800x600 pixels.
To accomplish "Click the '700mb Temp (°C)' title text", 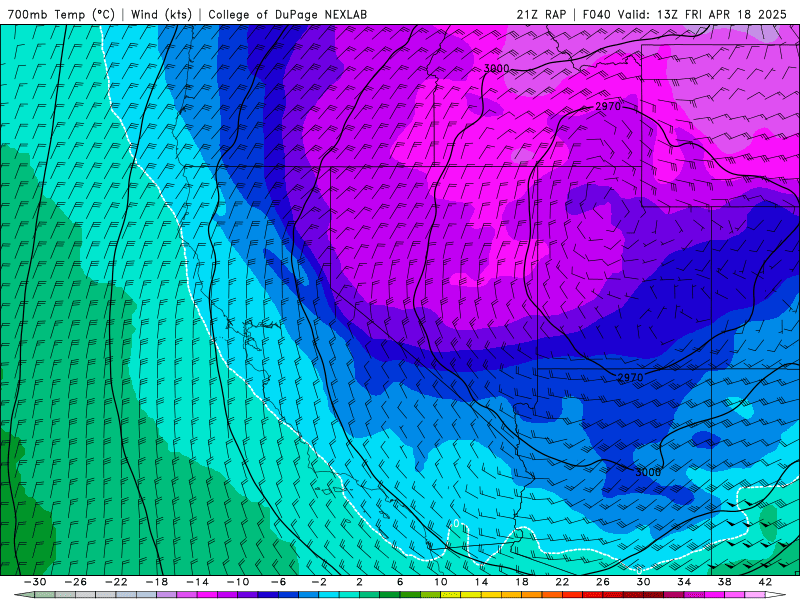I will (x=61, y=15).
